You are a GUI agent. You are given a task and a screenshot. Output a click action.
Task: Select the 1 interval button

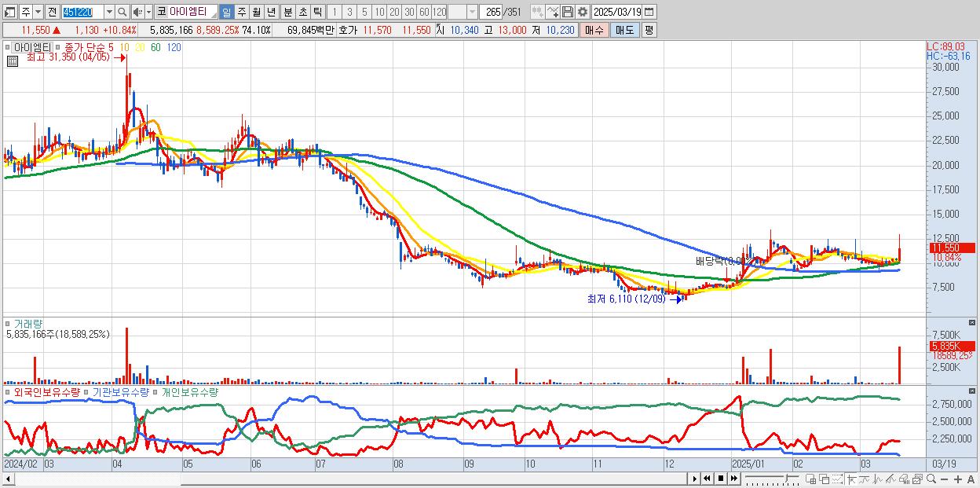[335, 12]
